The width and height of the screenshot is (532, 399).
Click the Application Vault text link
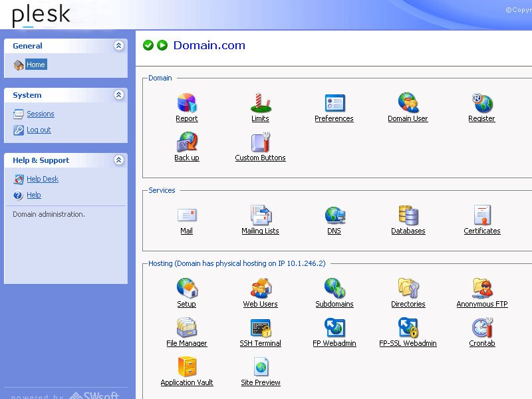click(187, 382)
